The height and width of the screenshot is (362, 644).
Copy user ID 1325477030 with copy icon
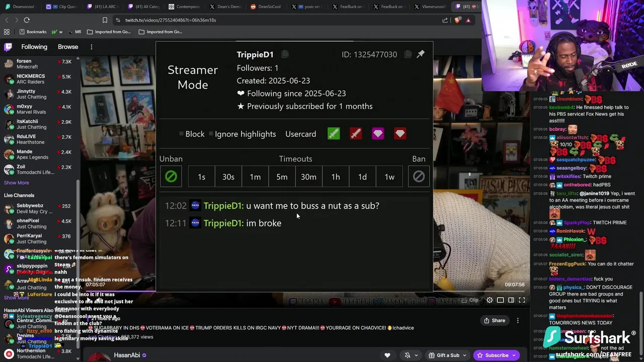click(x=408, y=54)
